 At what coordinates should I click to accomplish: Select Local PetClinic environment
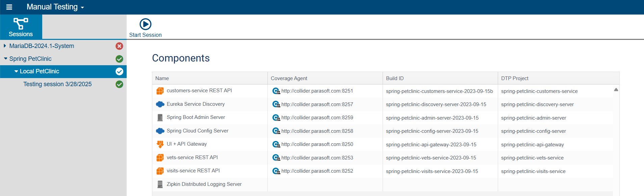pos(40,71)
